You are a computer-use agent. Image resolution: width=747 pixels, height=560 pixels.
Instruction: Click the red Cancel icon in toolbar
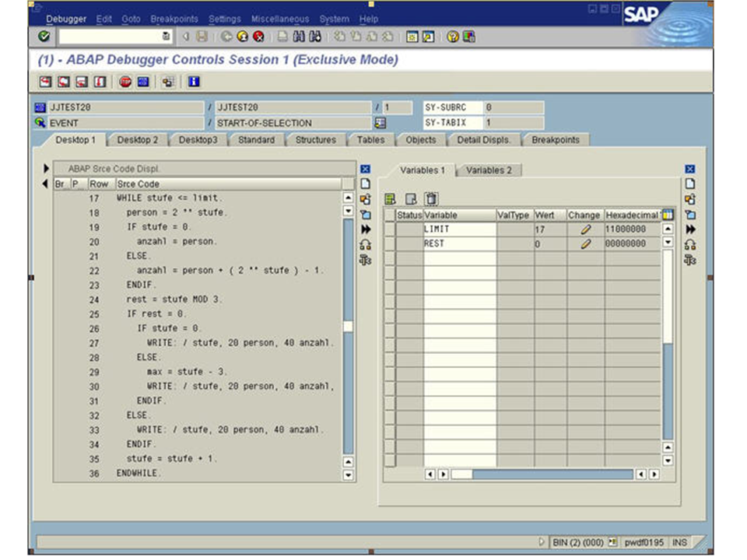pos(258,37)
